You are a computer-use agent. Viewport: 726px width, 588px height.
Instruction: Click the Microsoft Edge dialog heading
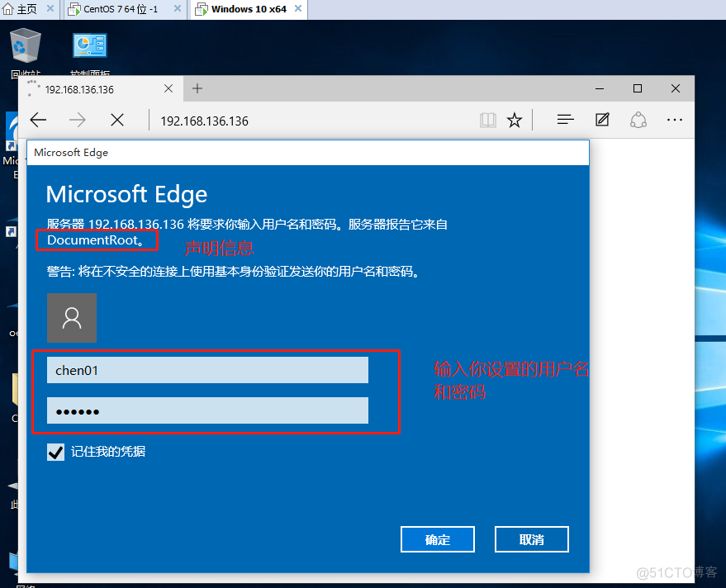(126, 194)
